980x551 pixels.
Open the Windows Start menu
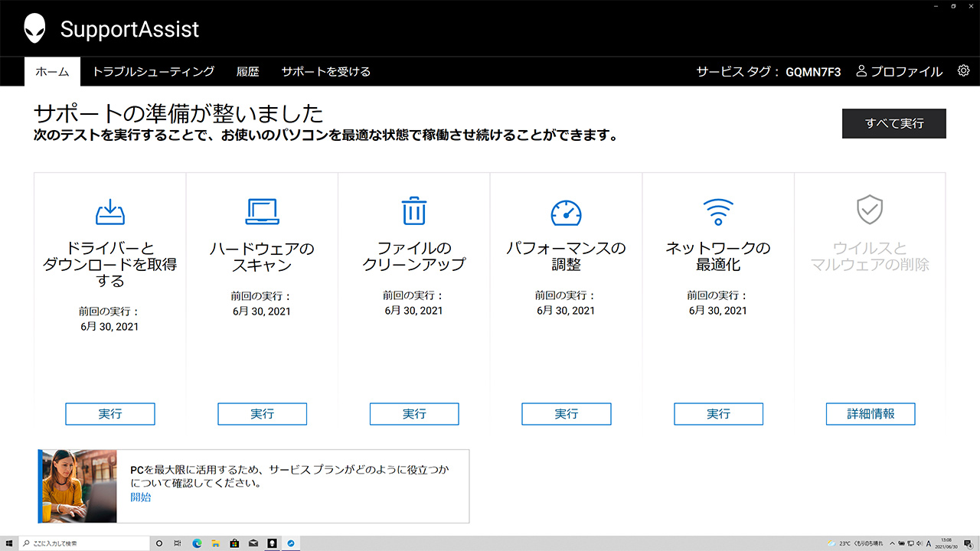tap(9, 543)
